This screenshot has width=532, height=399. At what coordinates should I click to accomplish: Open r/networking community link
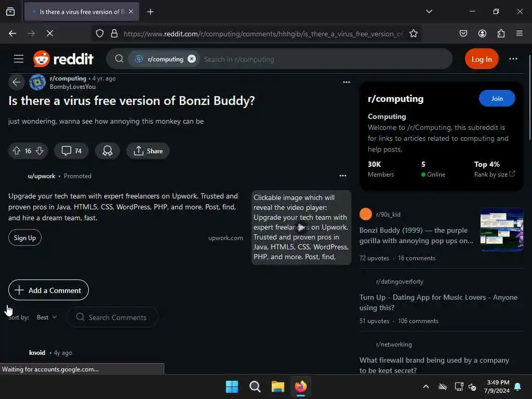(x=394, y=344)
